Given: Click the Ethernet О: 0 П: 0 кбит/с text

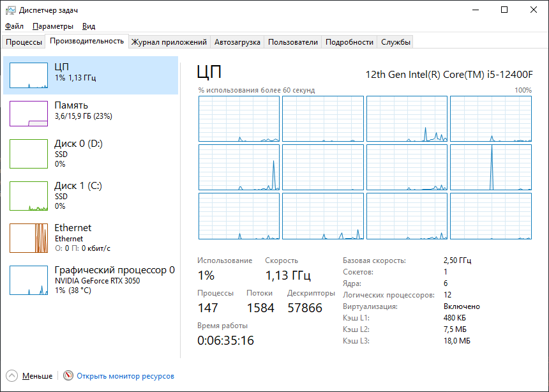Looking at the screenshot, I should click(x=82, y=248).
